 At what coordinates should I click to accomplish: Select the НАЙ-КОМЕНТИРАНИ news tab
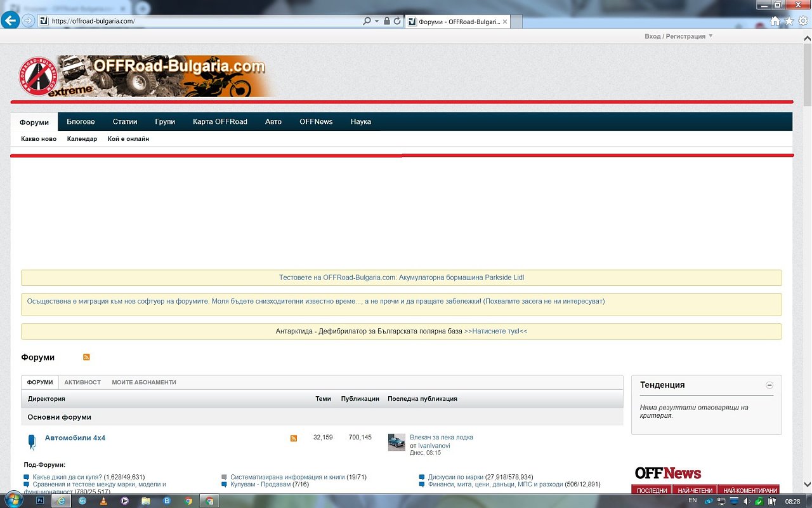click(x=749, y=490)
